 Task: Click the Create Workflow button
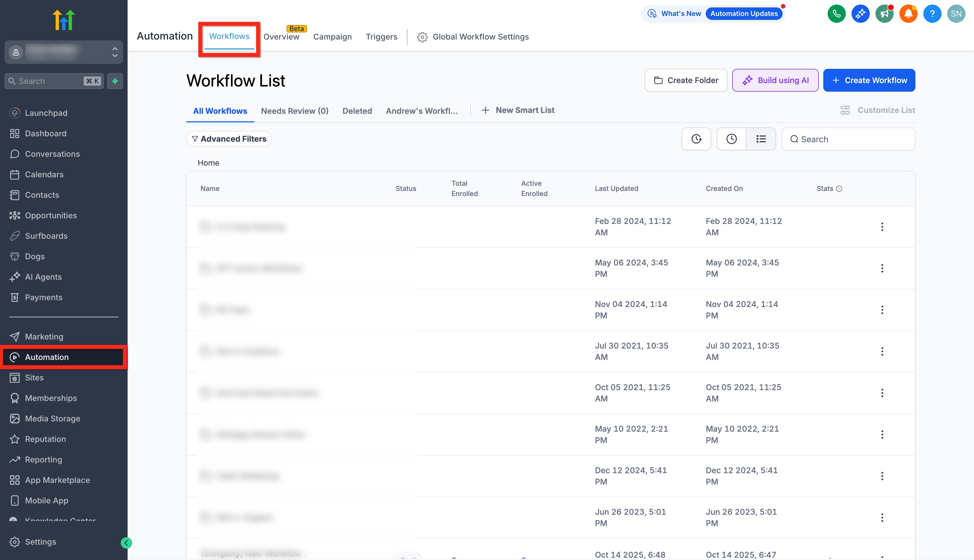[869, 80]
